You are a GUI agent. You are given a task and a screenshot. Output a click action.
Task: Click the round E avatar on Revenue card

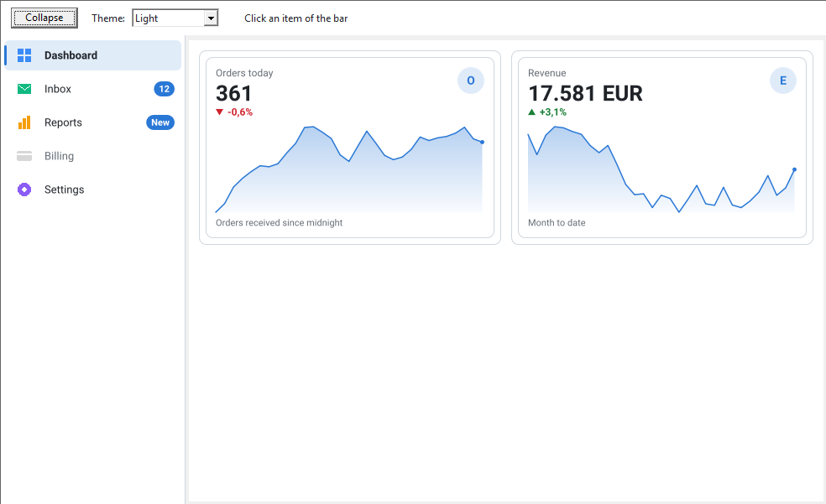pyautogui.click(x=783, y=81)
